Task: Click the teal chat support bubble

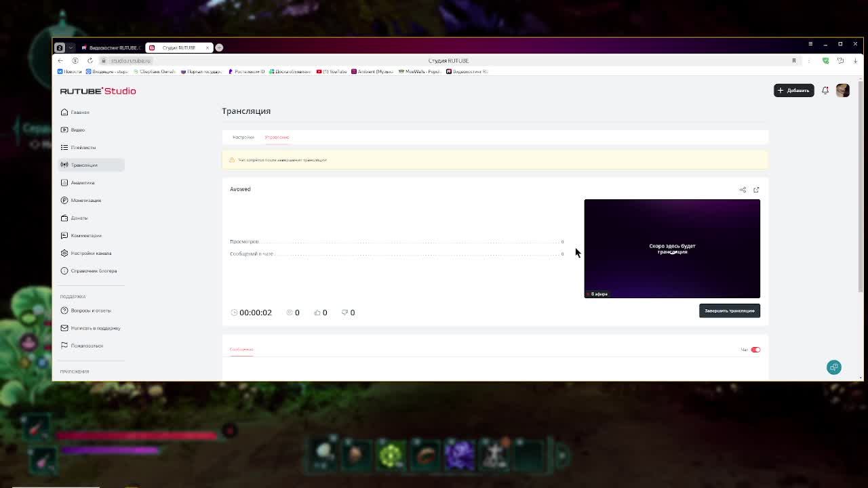Action: tap(834, 367)
